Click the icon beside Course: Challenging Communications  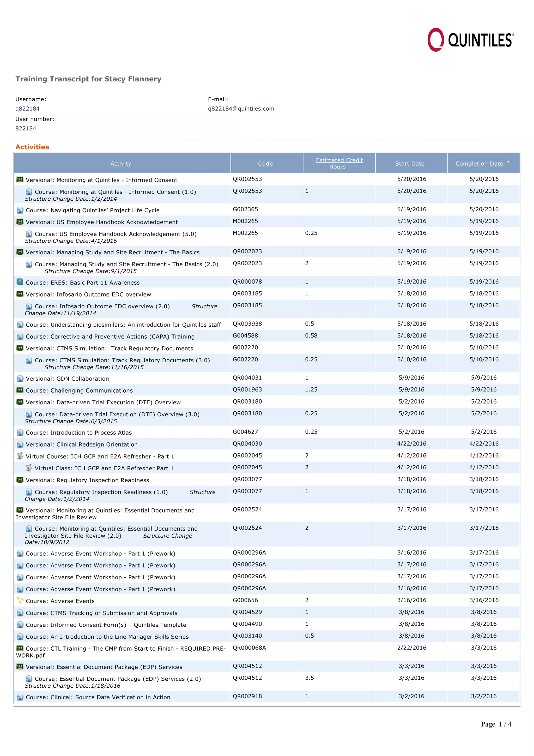pos(20,390)
